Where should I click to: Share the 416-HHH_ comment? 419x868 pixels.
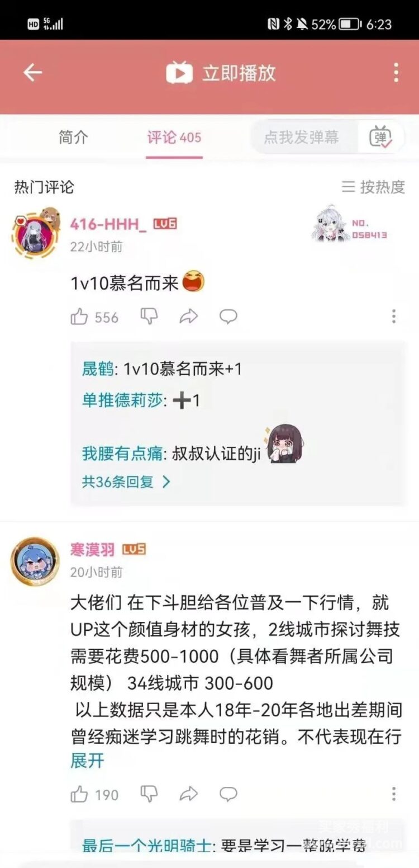pos(189,317)
